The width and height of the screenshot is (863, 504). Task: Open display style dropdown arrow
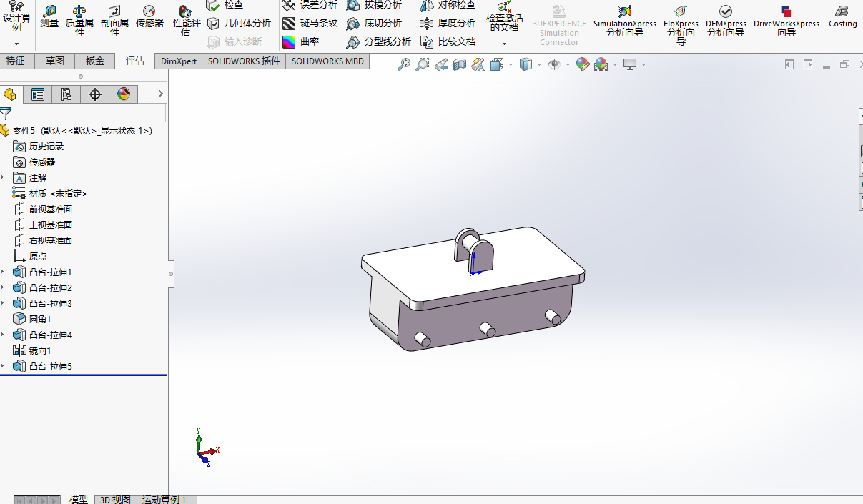(538, 65)
